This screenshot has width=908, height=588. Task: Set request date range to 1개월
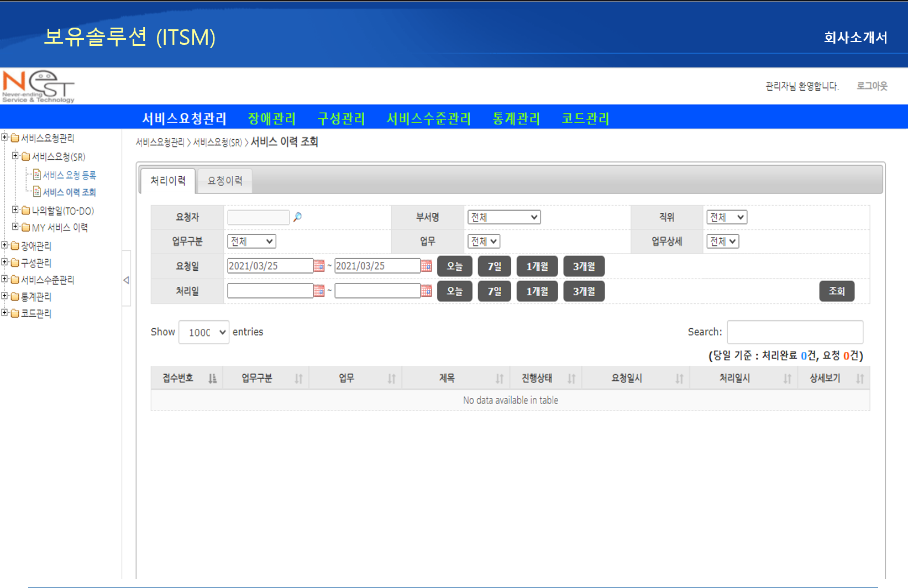coord(537,266)
